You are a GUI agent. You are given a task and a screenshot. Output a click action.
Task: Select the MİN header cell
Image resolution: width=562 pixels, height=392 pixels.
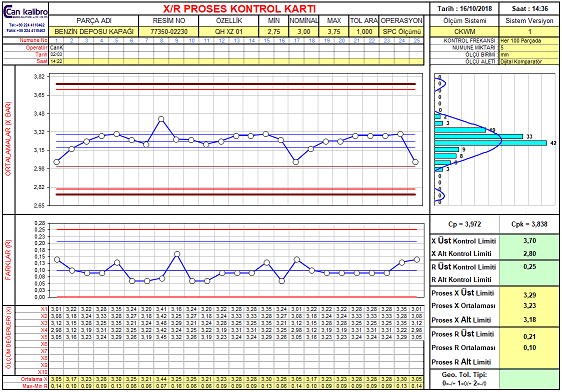tap(274, 21)
